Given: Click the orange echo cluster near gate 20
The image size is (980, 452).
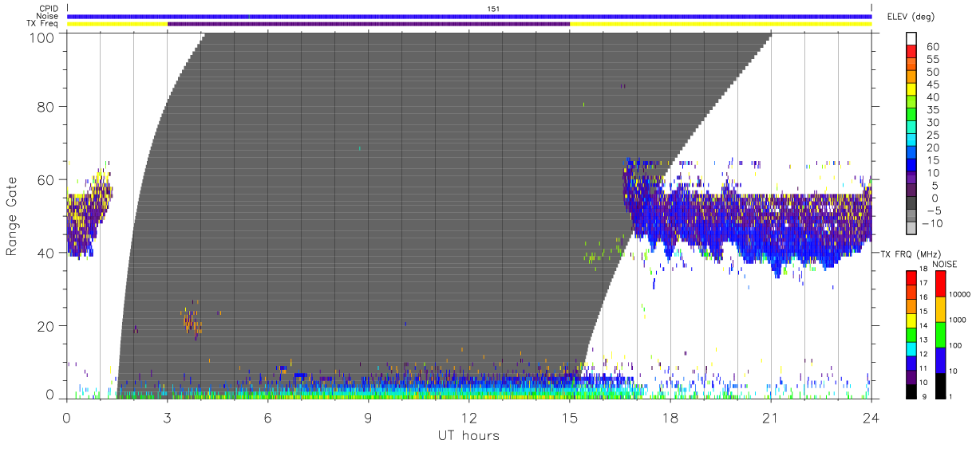Looking at the screenshot, I should pos(192,321).
